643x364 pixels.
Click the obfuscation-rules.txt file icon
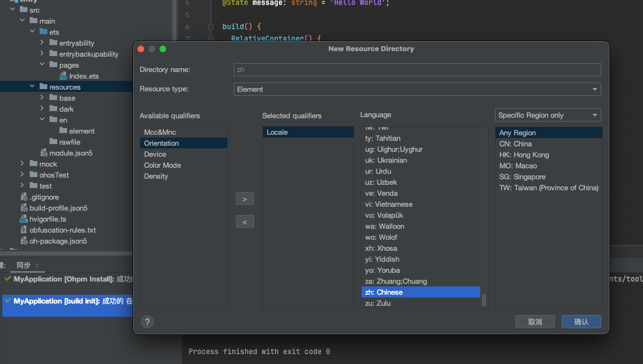pyautogui.click(x=24, y=230)
